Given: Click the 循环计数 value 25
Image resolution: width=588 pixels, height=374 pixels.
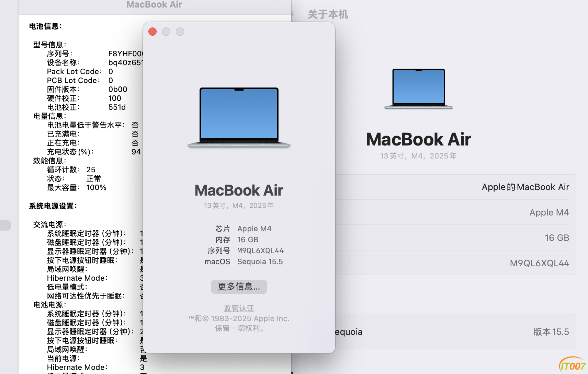Looking at the screenshot, I should [x=91, y=170].
